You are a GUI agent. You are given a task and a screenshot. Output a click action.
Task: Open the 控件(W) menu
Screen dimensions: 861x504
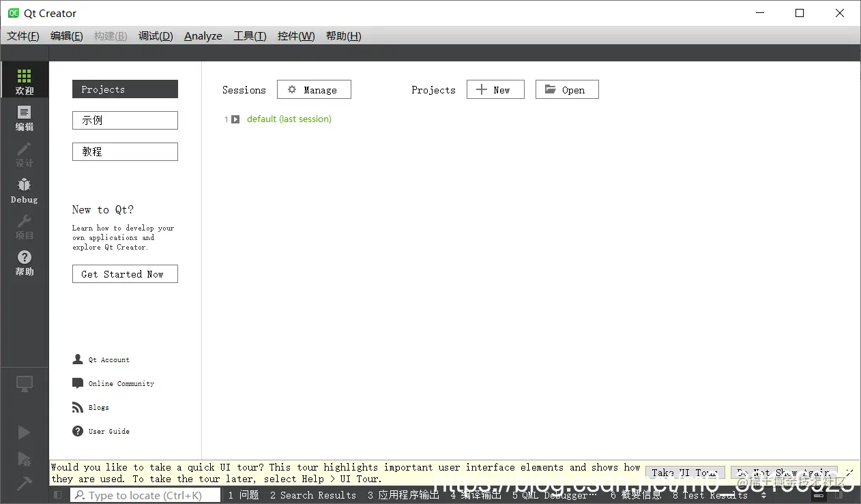tap(296, 36)
